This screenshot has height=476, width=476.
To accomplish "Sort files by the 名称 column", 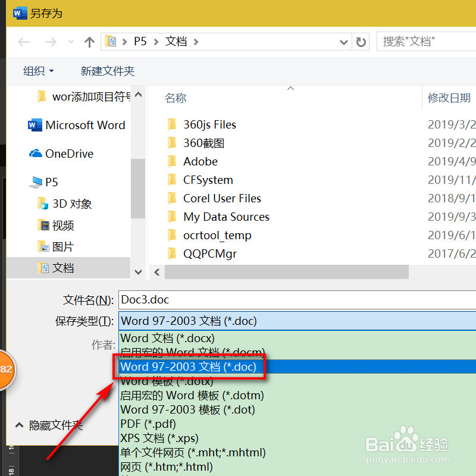I will (x=175, y=98).
